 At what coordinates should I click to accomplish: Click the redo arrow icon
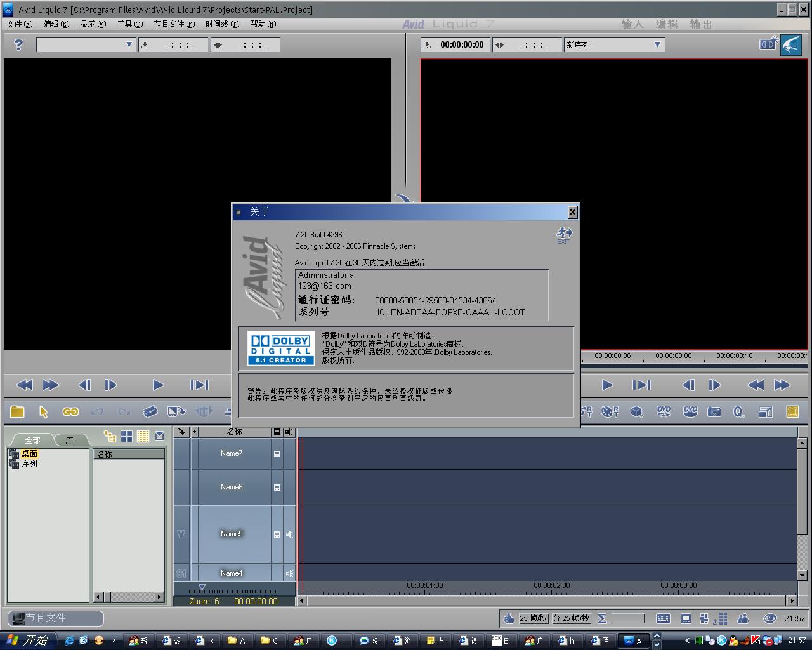(124, 412)
